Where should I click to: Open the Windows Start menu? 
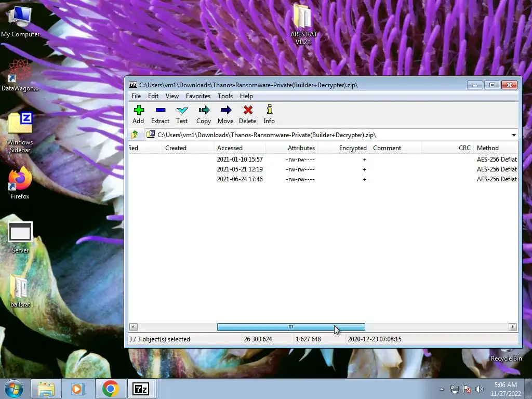pos(14,389)
